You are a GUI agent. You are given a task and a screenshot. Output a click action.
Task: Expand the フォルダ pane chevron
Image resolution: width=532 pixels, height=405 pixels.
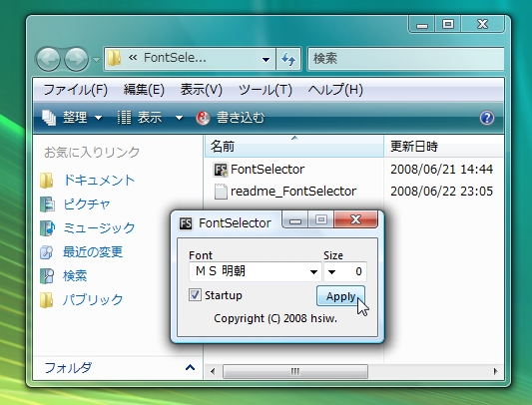(x=190, y=367)
